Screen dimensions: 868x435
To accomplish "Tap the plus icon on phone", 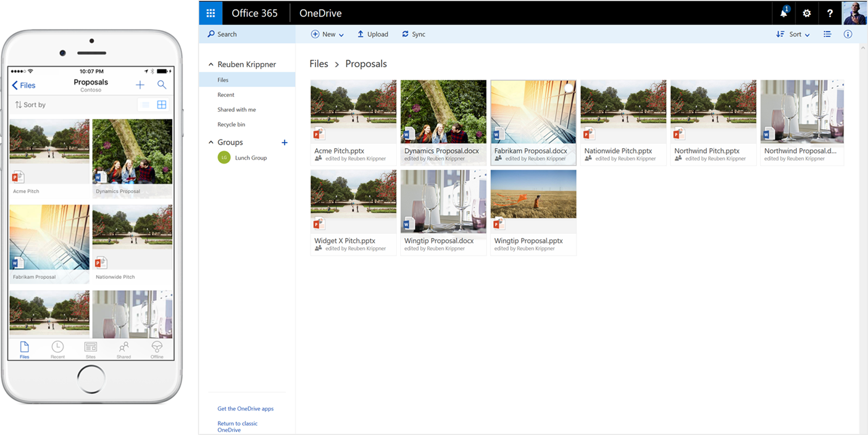I will (x=140, y=85).
